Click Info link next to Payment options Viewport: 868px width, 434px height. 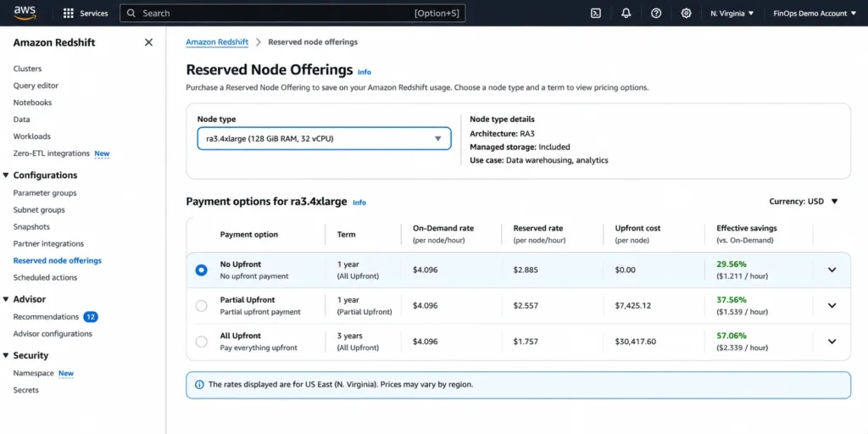(x=359, y=203)
